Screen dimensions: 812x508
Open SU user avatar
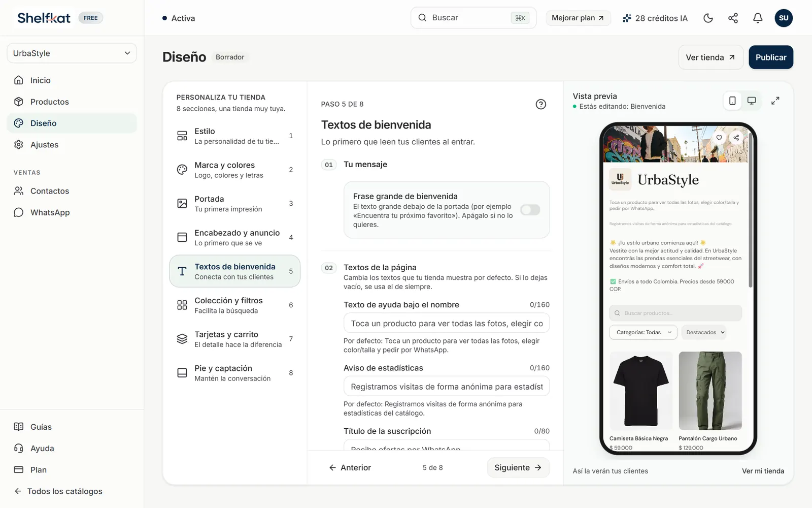pyautogui.click(x=784, y=18)
